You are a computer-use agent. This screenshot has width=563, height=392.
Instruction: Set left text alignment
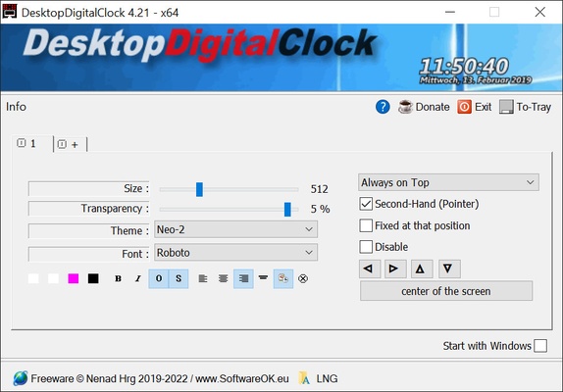click(203, 278)
